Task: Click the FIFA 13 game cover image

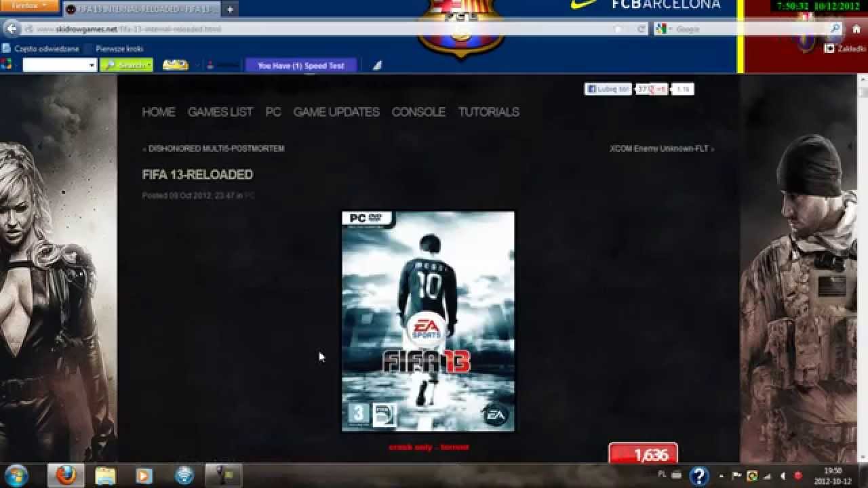Action: 428,321
